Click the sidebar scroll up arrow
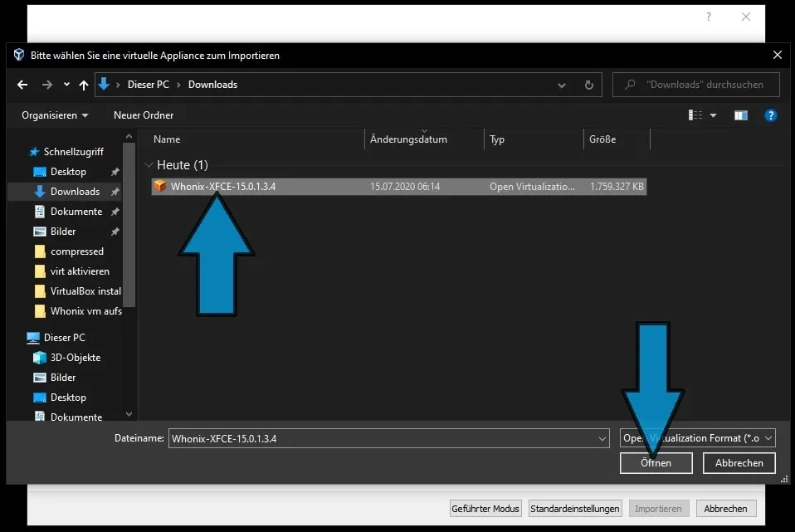Image resolution: width=795 pixels, height=532 pixels. [x=129, y=136]
